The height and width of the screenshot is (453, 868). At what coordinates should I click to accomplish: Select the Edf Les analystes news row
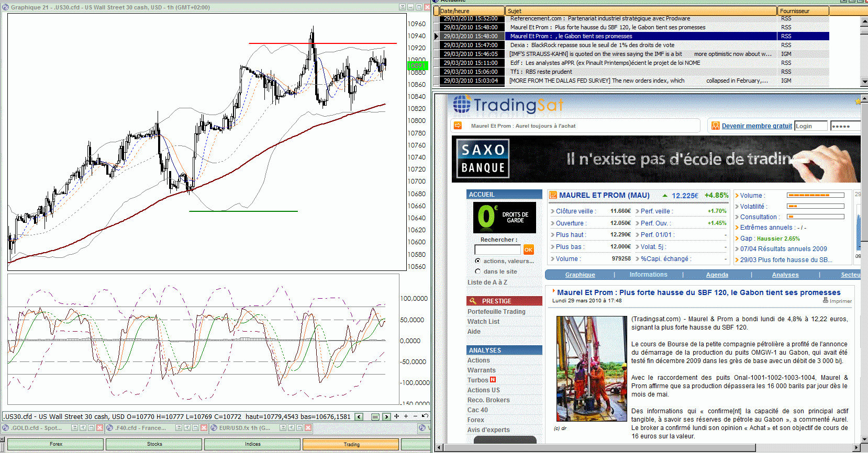point(632,63)
